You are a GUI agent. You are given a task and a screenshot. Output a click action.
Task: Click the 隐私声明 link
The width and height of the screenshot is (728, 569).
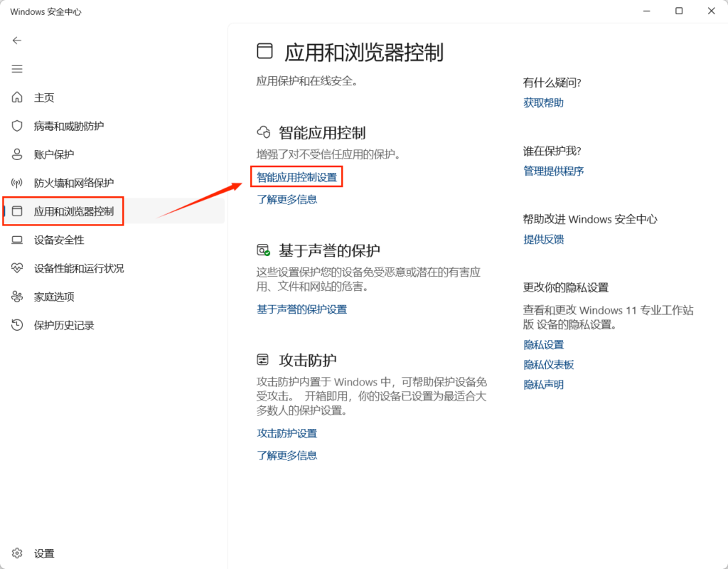544,385
